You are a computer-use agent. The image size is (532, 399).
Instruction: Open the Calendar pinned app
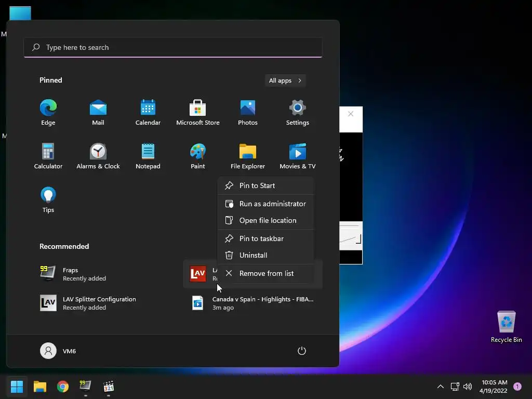(x=148, y=113)
